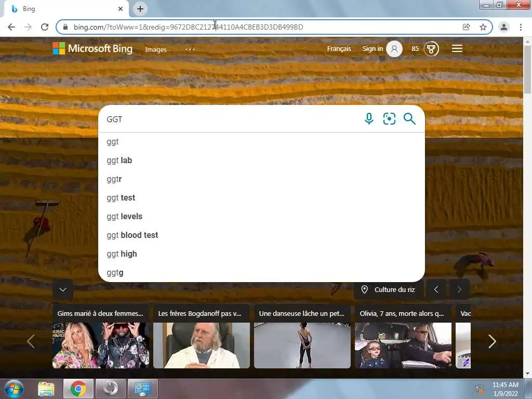Click the network tray icon
Image resolution: width=532 pixels, height=399 pixels.
click(480, 389)
